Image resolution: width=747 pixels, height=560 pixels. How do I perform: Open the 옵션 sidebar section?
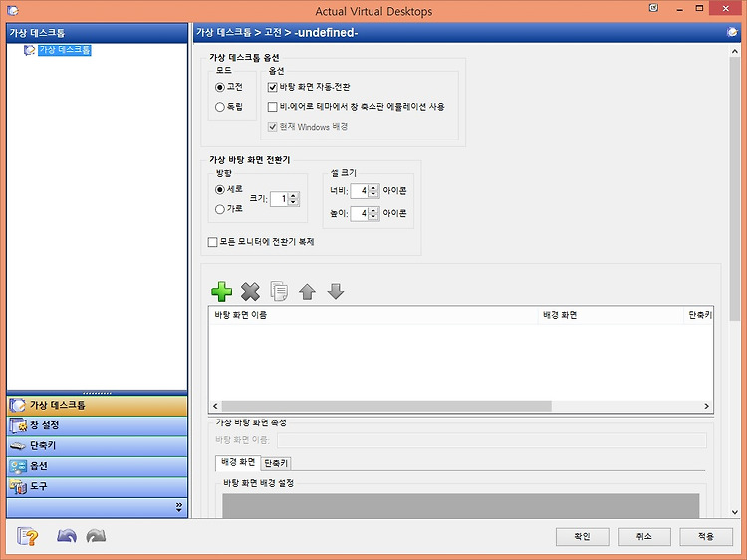pos(98,466)
